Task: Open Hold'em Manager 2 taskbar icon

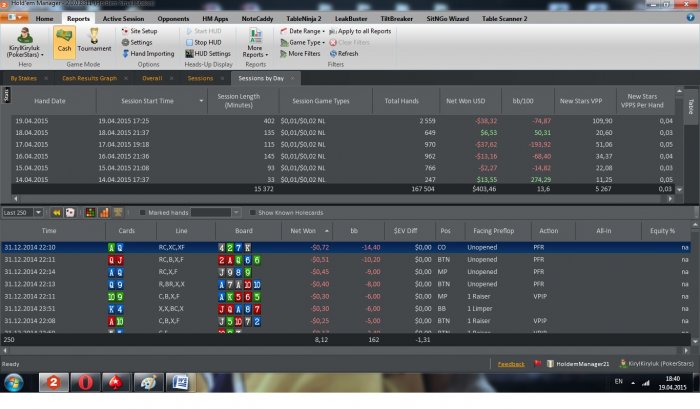Action: pos(54,383)
